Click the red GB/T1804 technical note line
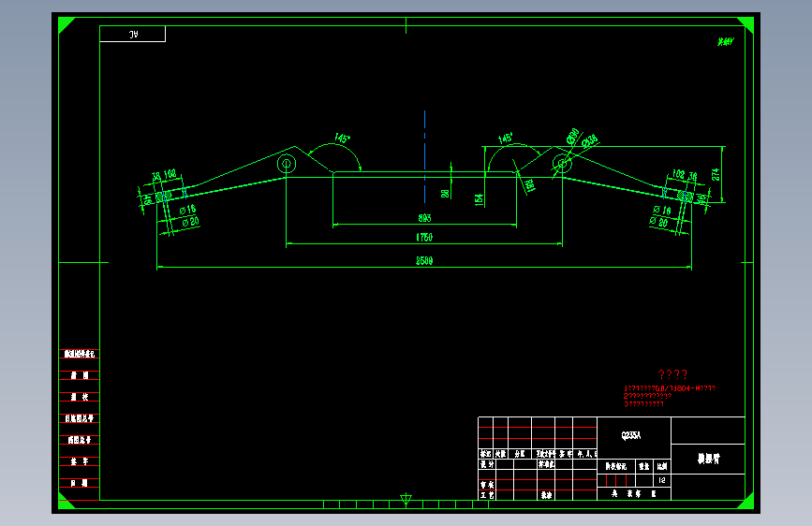 pyautogui.click(x=670, y=388)
